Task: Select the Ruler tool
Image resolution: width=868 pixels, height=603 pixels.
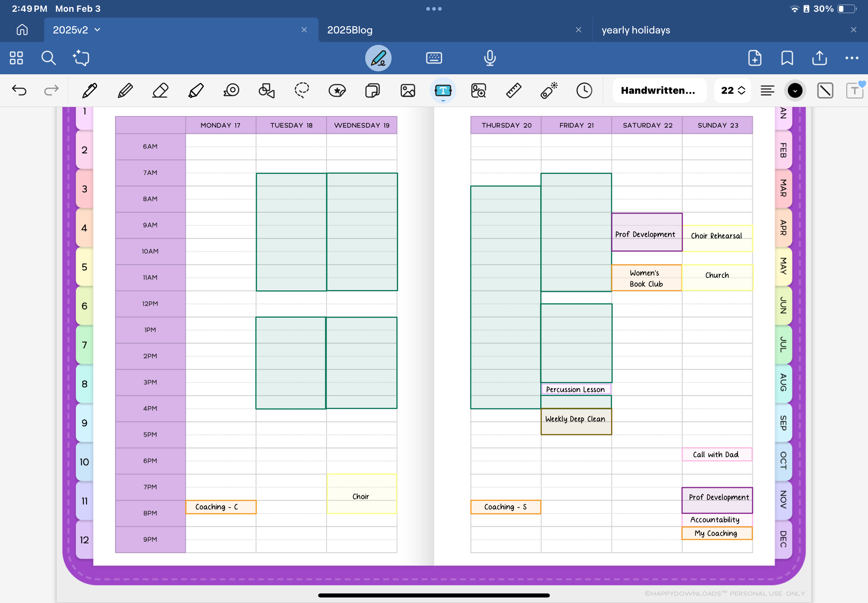Action: tap(513, 91)
